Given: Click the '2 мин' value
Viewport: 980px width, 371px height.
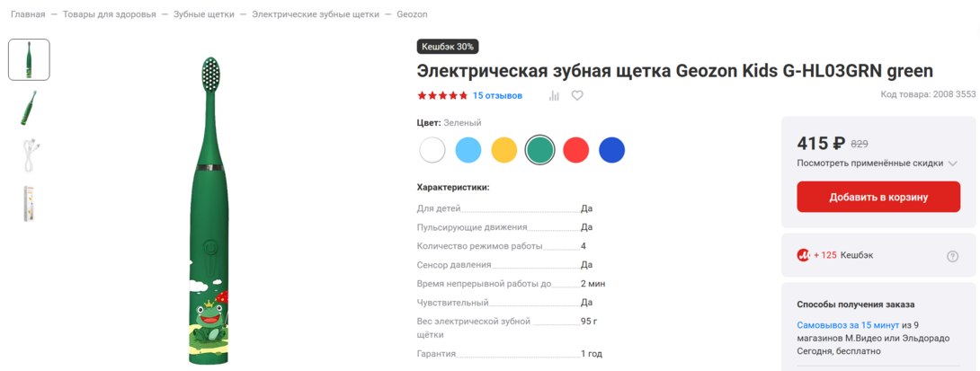Looking at the screenshot, I should point(593,284).
